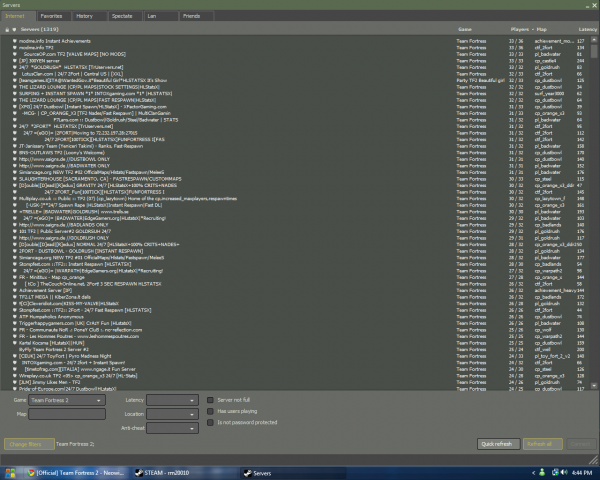Enable Server not full filter
The width and height of the screenshot is (600, 480).
[x=210, y=400]
